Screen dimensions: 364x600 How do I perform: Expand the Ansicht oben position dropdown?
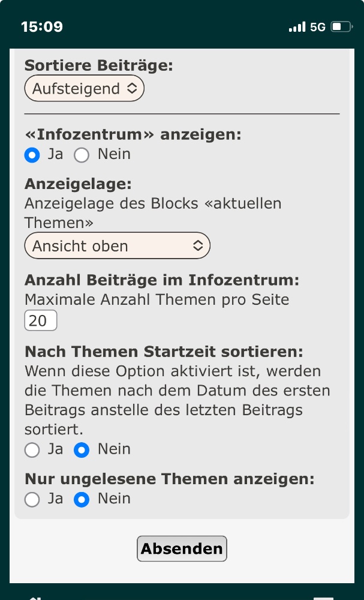click(x=118, y=245)
